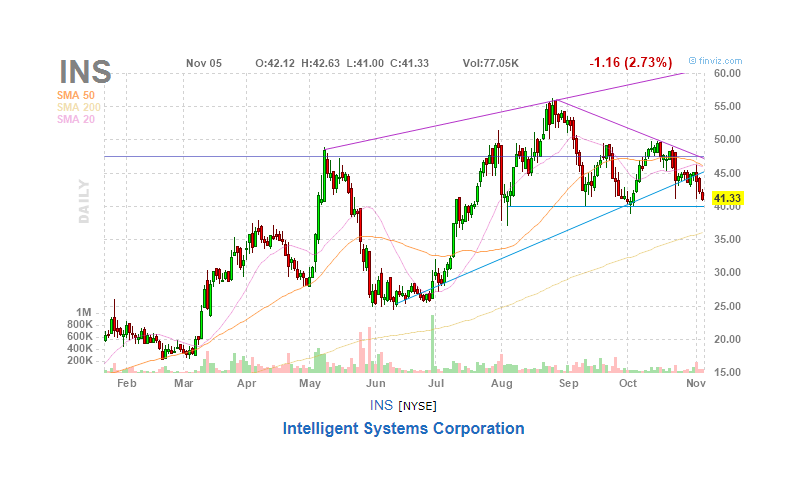
Task: Click the vertical DAILY timeframe label
Action: pyautogui.click(x=84, y=201)
